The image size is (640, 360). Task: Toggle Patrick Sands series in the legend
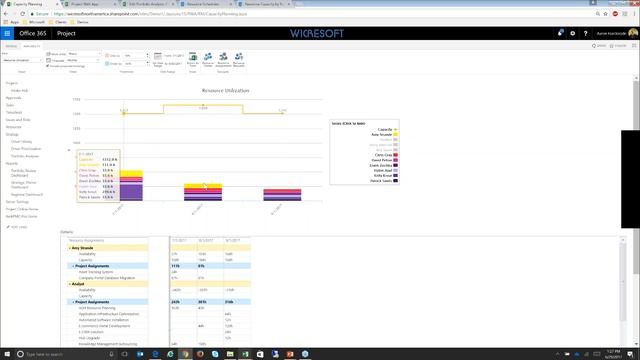[384, 181]
